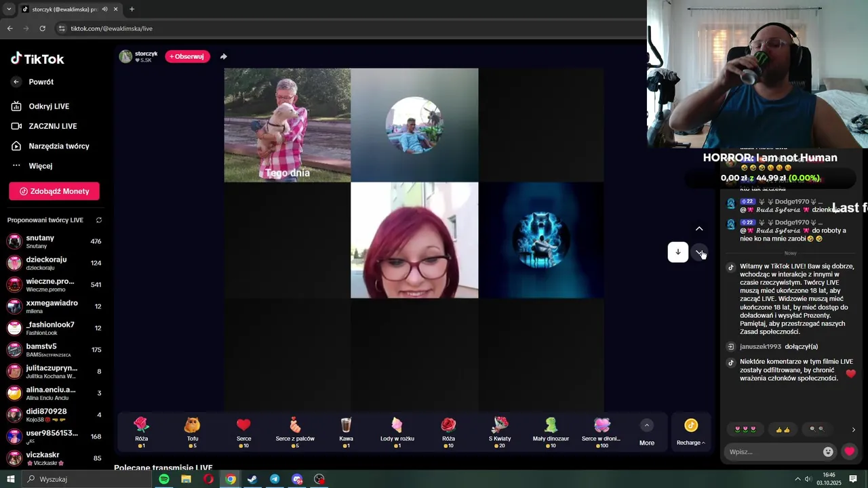Open a new browser tab
This screenshot has height=488, width=868.
coord(132,9)
